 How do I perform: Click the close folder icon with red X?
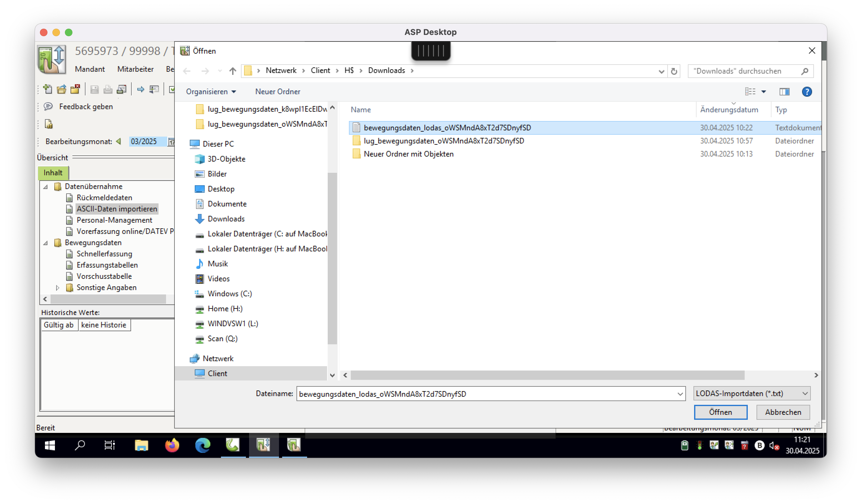[x=75, y=89]
